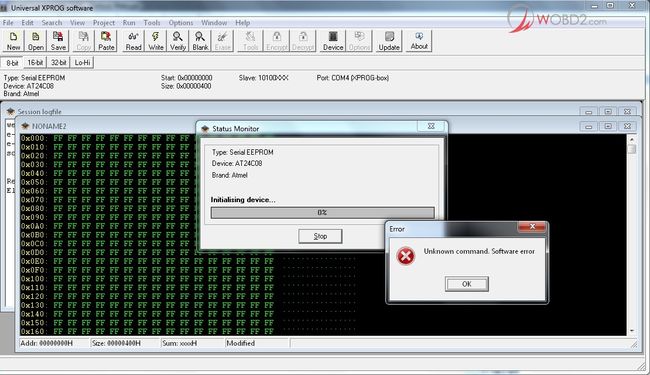This screenshot has width=650, height=375.
Task: Click the hex row at address 0x000
Action: click(x=108, y=138)
